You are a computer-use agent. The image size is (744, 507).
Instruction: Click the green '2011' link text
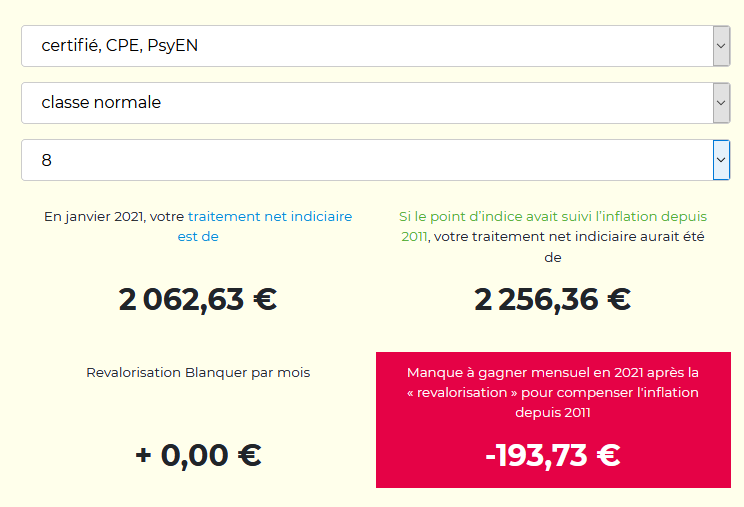tap(414, 236)
